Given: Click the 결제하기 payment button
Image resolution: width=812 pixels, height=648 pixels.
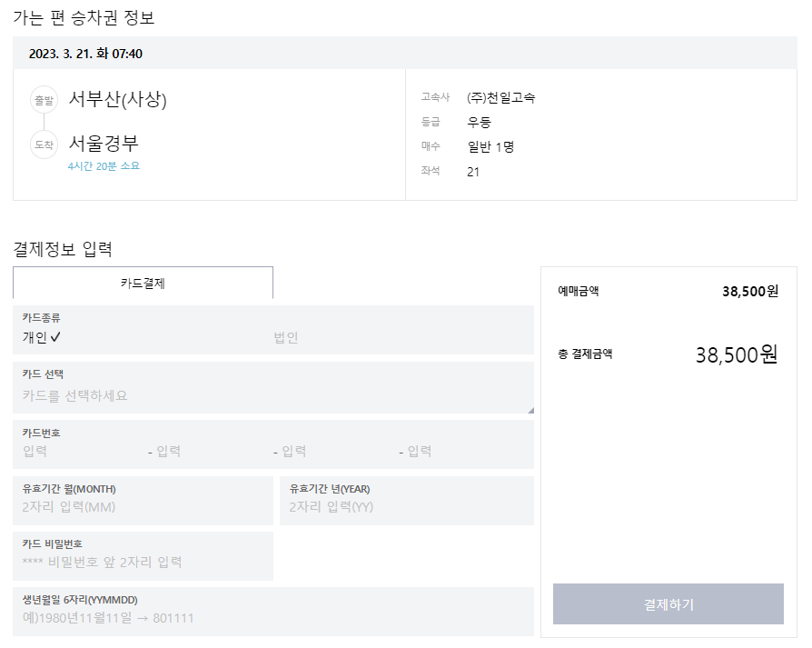Looking at the screenshot, I should pos(668,604).
